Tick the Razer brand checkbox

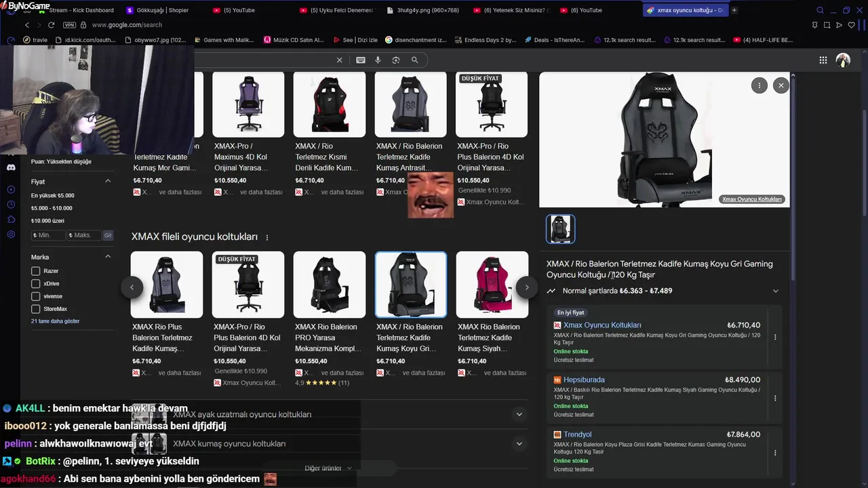tap(36, 271)
